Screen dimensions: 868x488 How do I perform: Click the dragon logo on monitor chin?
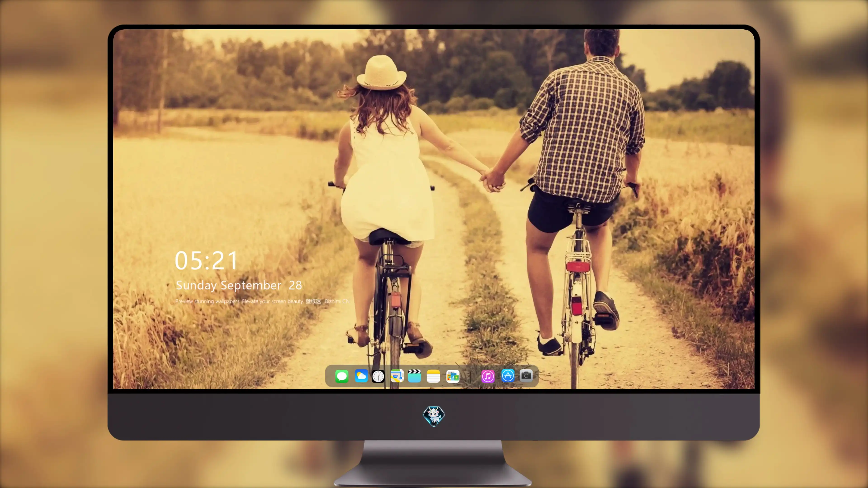[434, 416]
